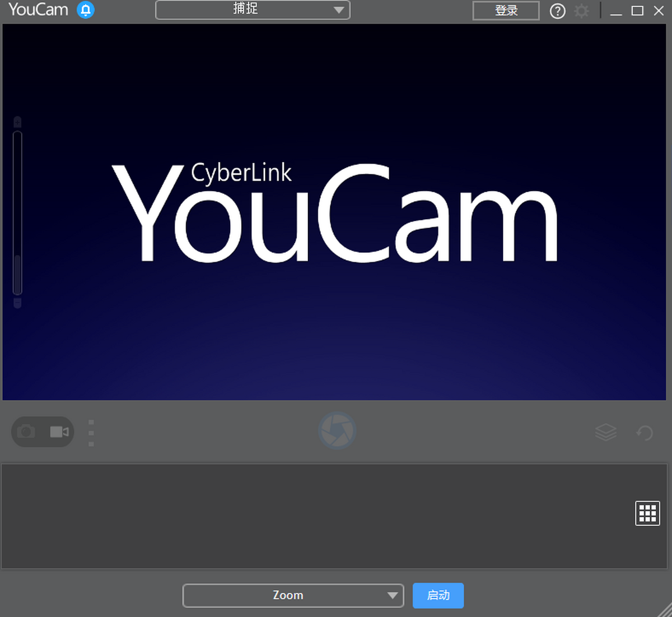This screenshot has width=672, height=617.
Task: Maximize the YouCam window
Action: [637, 11]
